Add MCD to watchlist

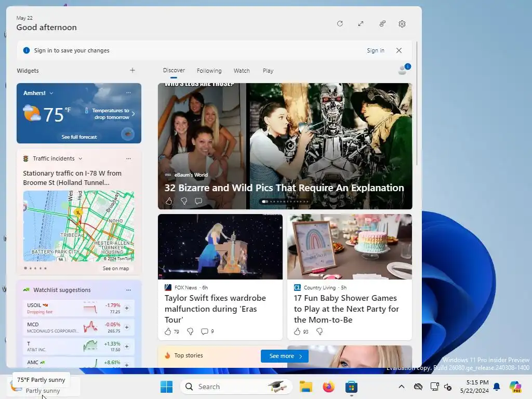pyautogui.click(x=127, y=327)
